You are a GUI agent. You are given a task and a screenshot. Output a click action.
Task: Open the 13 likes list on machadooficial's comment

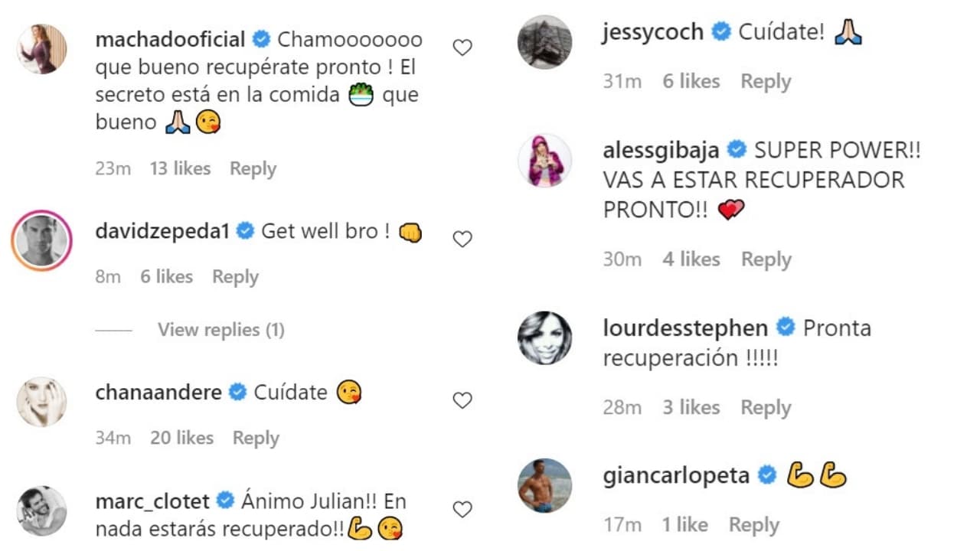pos(179,168)
